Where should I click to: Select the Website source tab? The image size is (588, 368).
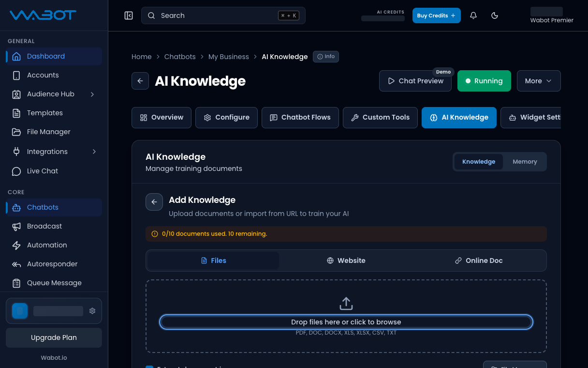pos(346,261)
